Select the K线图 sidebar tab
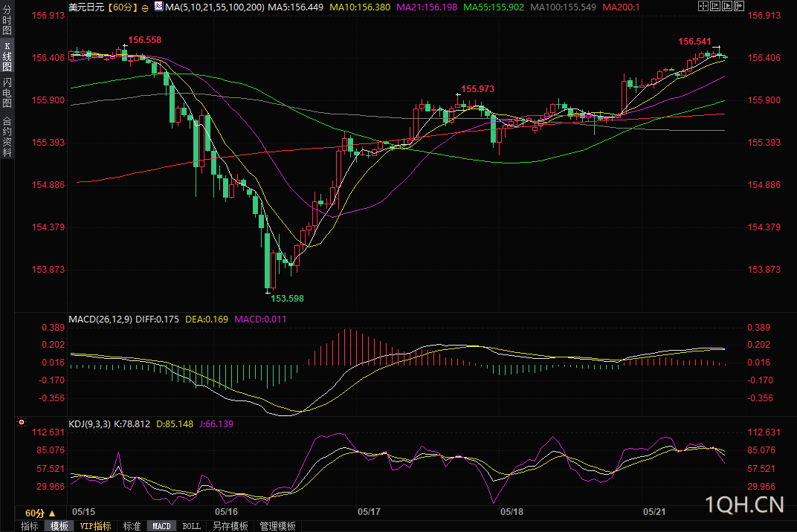This screenshot has height=532, width=797. click(7, 57)
